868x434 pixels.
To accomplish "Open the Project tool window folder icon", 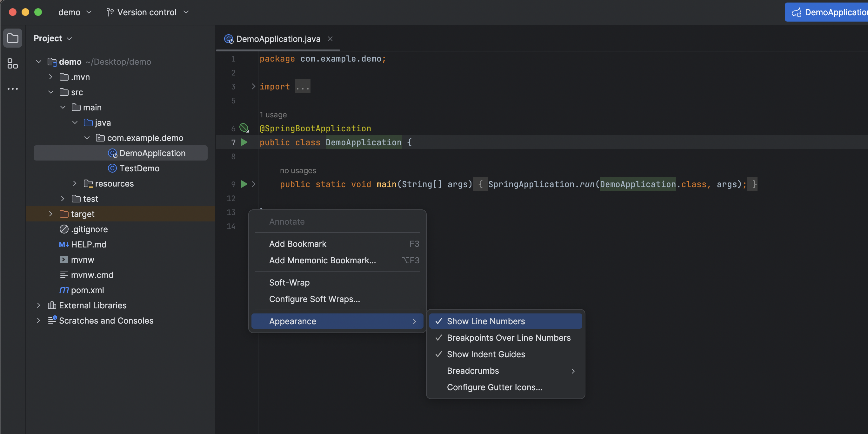I will pos(12,38).
